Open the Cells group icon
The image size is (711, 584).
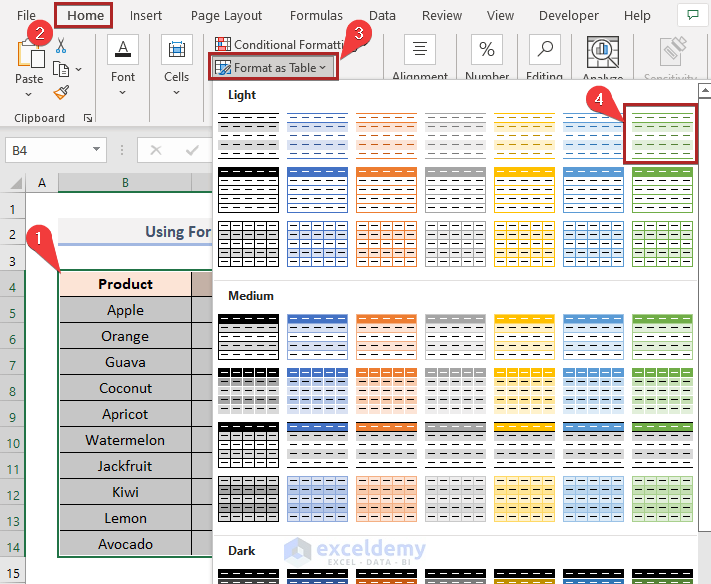coord(176,51)
